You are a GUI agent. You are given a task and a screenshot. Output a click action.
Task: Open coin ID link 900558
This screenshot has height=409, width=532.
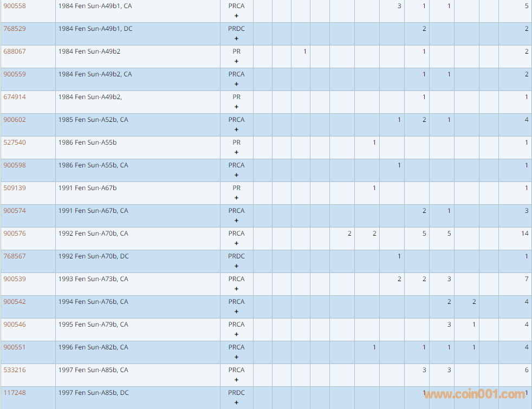tap(14, 6)
